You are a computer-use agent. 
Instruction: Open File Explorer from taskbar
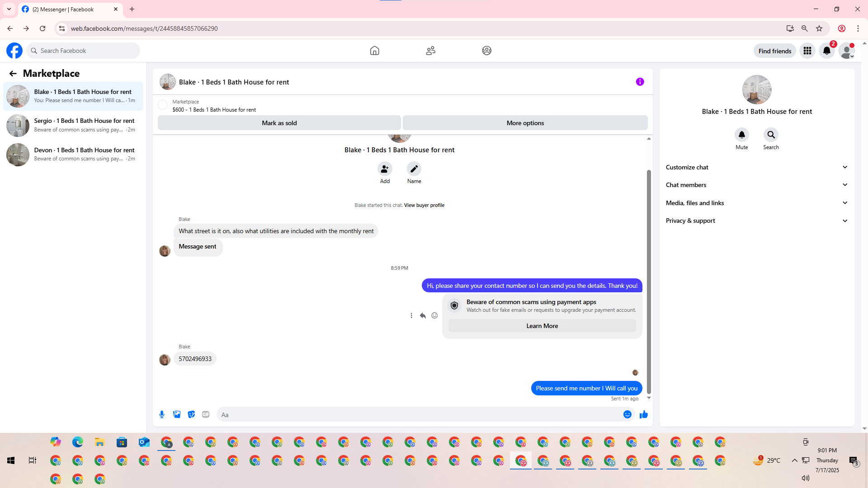(x=100, y=442)
